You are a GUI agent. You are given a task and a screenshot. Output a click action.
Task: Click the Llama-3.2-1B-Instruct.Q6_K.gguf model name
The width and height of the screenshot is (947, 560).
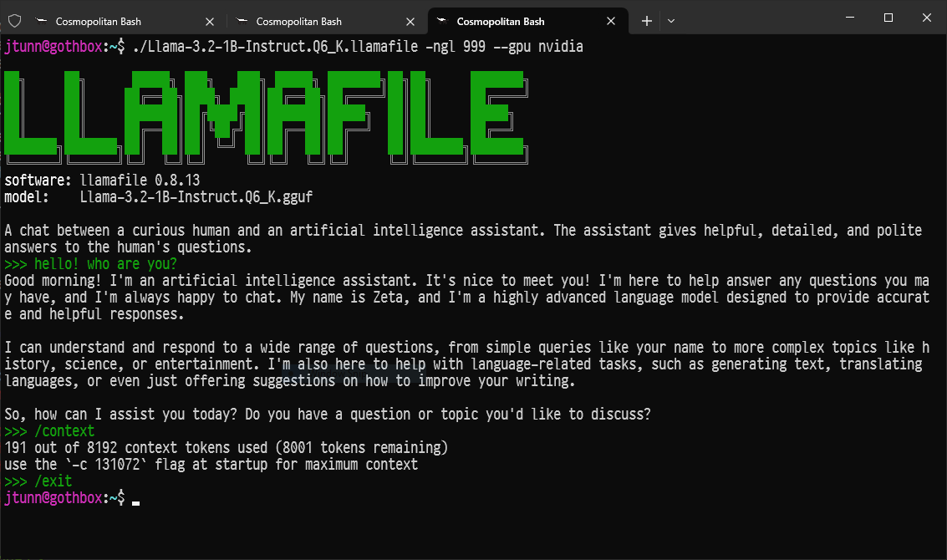pos(196,196)
